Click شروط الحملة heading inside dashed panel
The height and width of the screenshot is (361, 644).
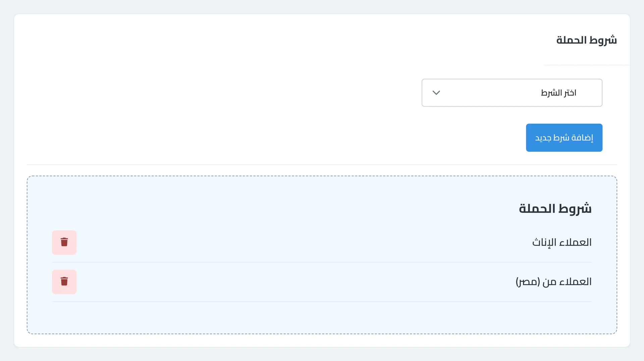pyautogui.click(x=555, y=209)
